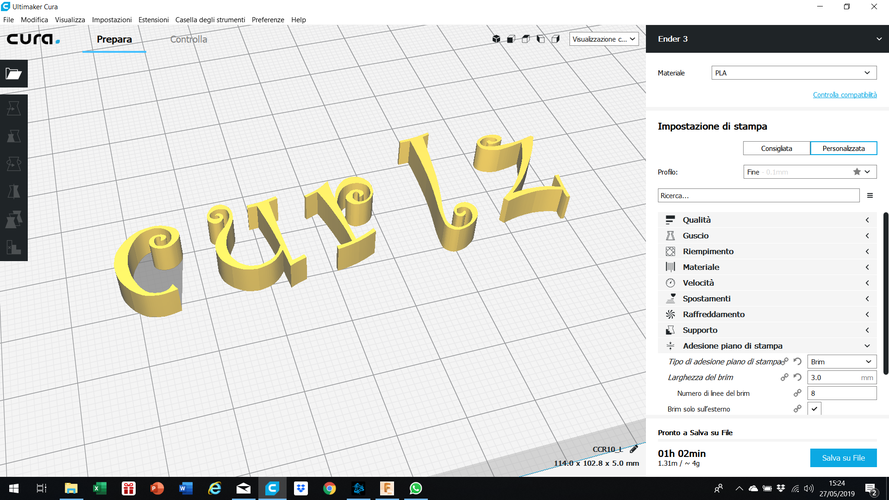The image size is (889, 500).
Task: Click link icon for Brim solo sull'esterno
Action: click(797, 409)
